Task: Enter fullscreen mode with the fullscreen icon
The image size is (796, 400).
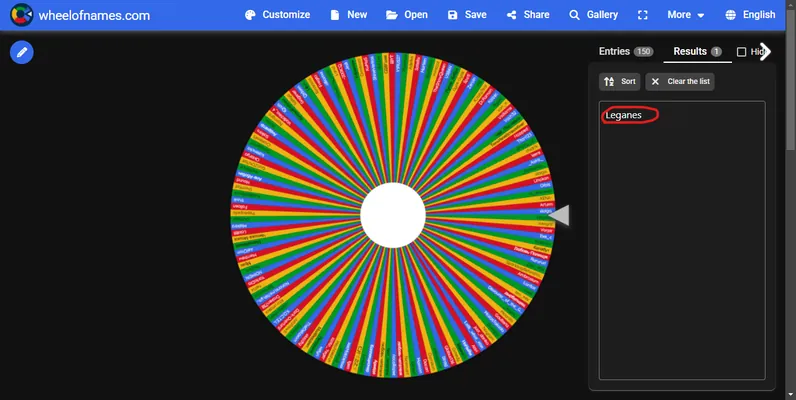Action: 643,15
